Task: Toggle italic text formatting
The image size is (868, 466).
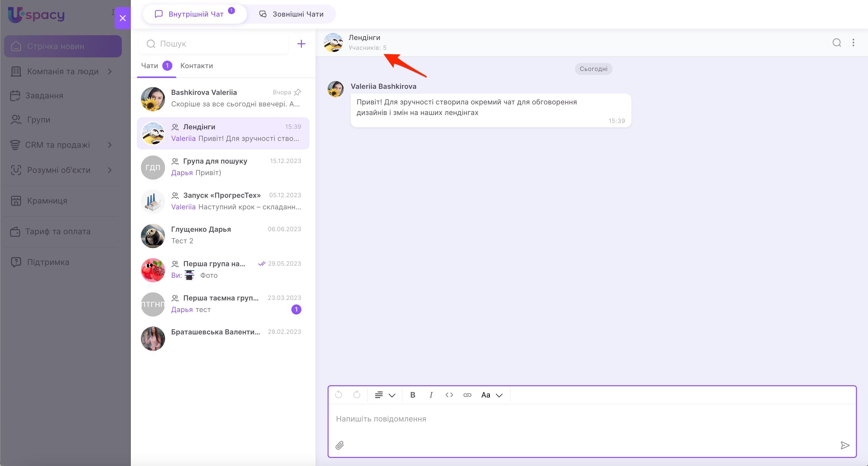Action: (x=431, y=395)
